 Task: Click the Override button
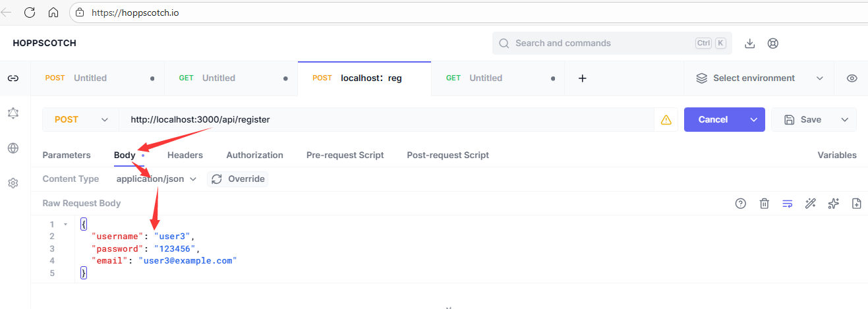pyautogui.click(x=238, y=179)
